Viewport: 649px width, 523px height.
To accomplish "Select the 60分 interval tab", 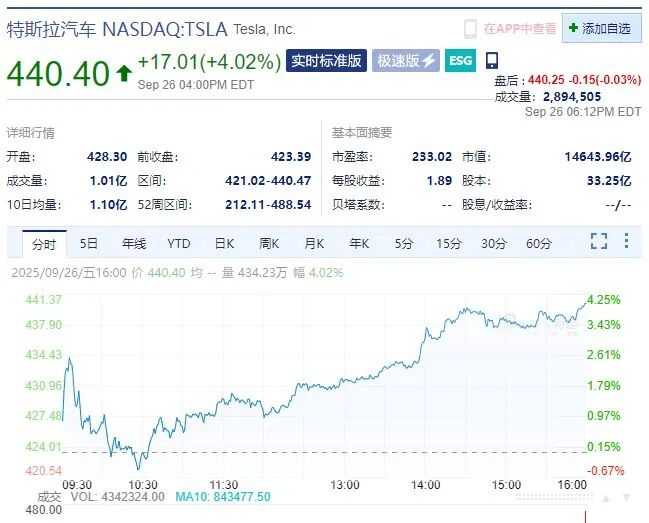I will pyautogui.click(x=539, y=243).
